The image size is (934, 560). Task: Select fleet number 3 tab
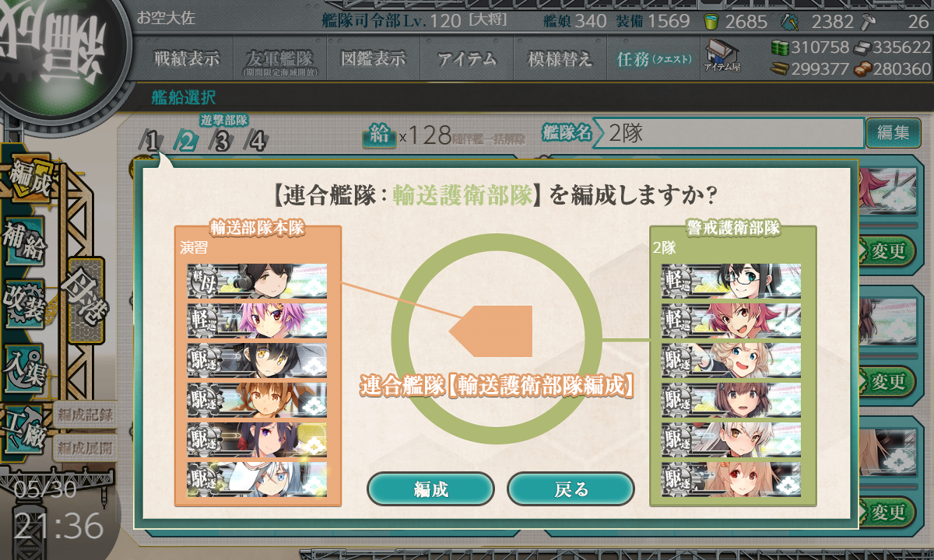(x=222, y=141)
